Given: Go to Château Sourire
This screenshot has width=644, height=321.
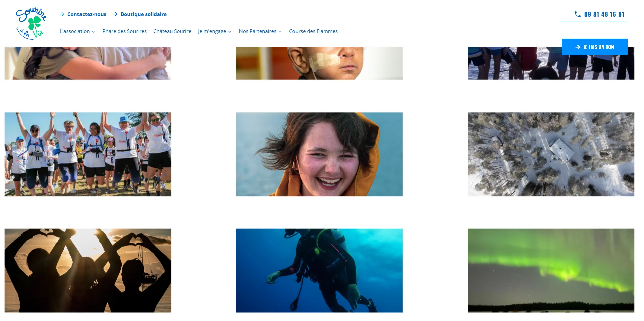Looking at the screenshot, I should [172, 31].
